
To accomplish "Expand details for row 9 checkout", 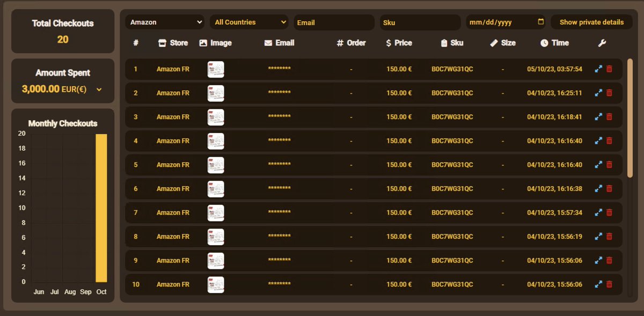I will [598, 260].
